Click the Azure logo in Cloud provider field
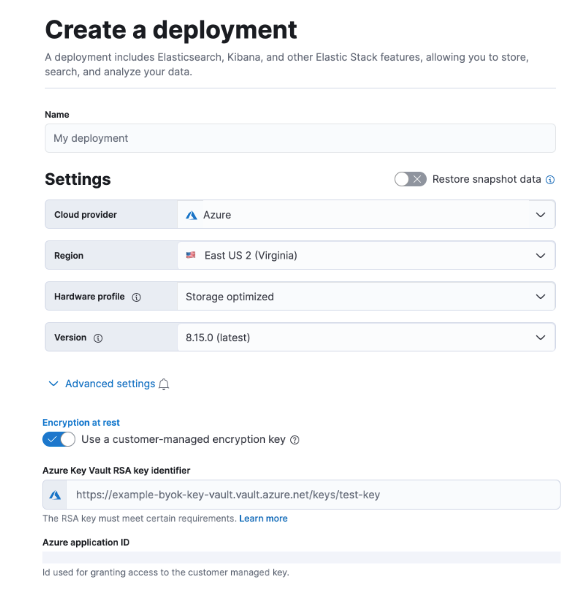 (x=191, y=215)
